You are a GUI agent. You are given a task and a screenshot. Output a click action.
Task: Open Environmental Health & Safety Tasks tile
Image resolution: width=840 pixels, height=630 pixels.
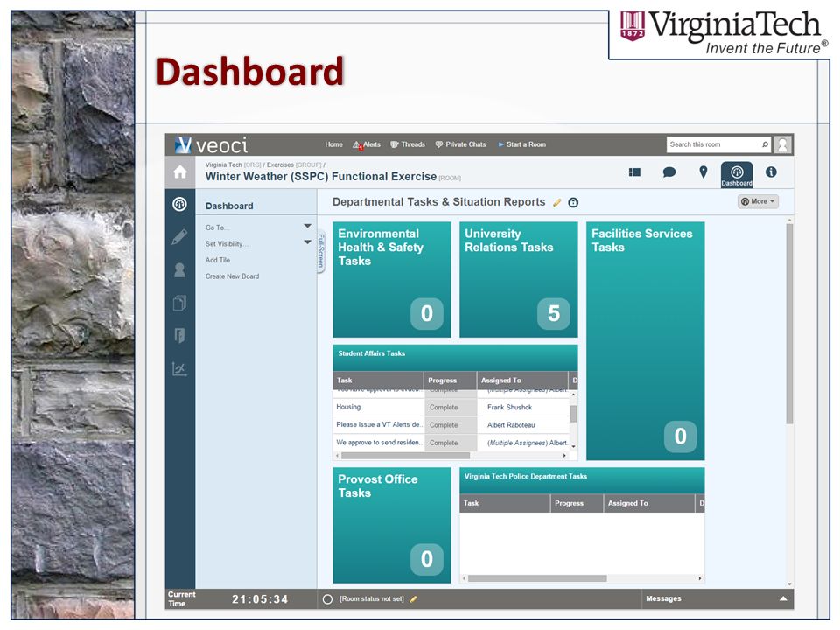click(x=392, y=280)
